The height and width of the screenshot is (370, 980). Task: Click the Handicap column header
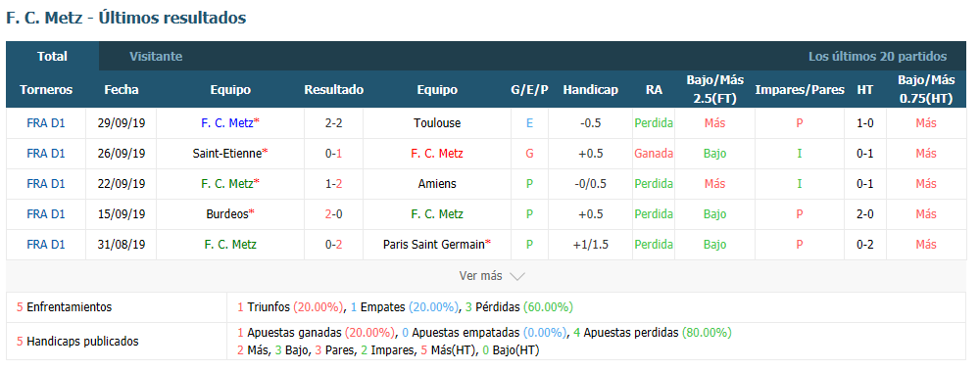[x=590, y=89]
